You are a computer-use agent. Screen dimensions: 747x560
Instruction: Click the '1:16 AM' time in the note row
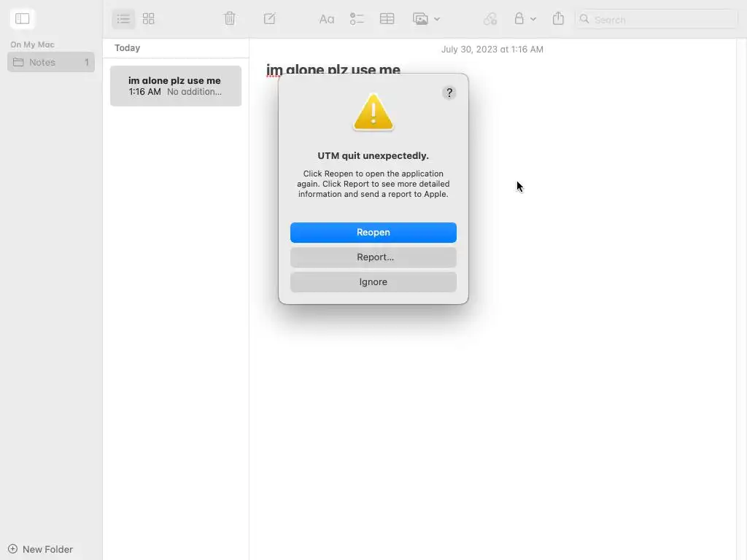pyautogui.click(x=145, y=92)
